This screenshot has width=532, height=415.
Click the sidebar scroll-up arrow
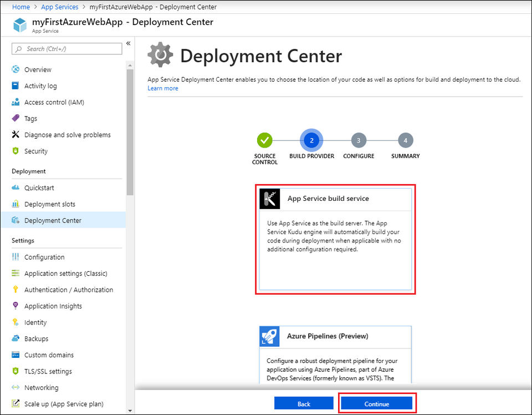[130, 65]
